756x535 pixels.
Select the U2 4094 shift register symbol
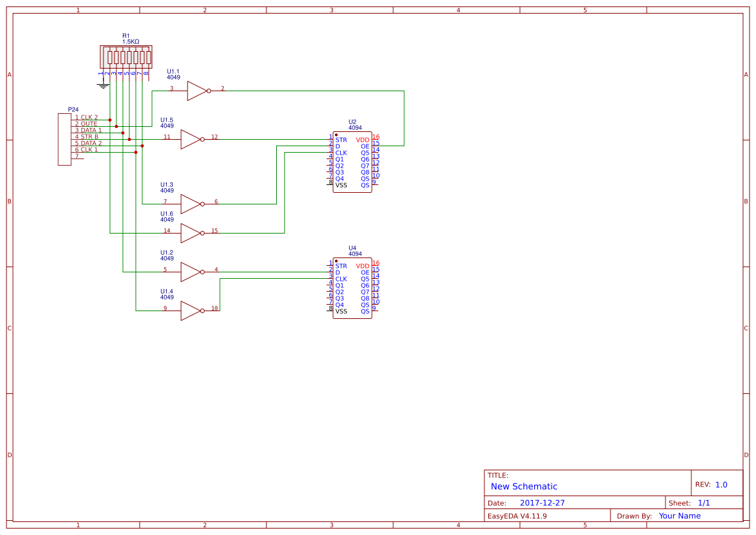pos(351,160)
